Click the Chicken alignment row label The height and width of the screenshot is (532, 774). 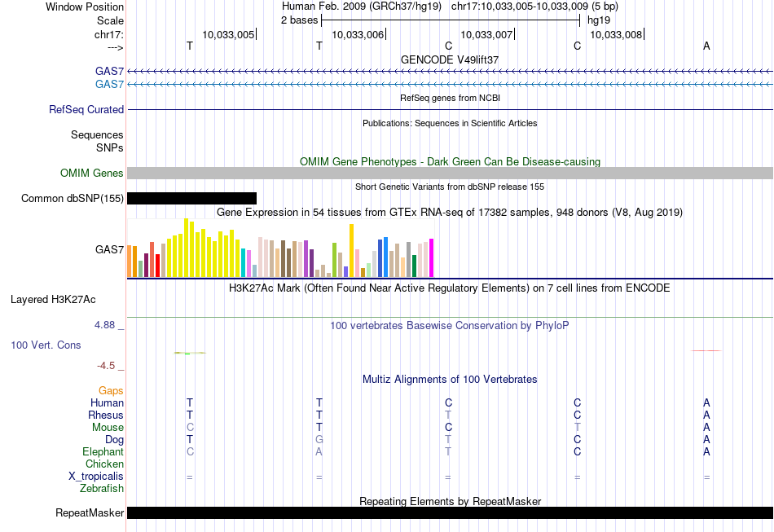104,464
